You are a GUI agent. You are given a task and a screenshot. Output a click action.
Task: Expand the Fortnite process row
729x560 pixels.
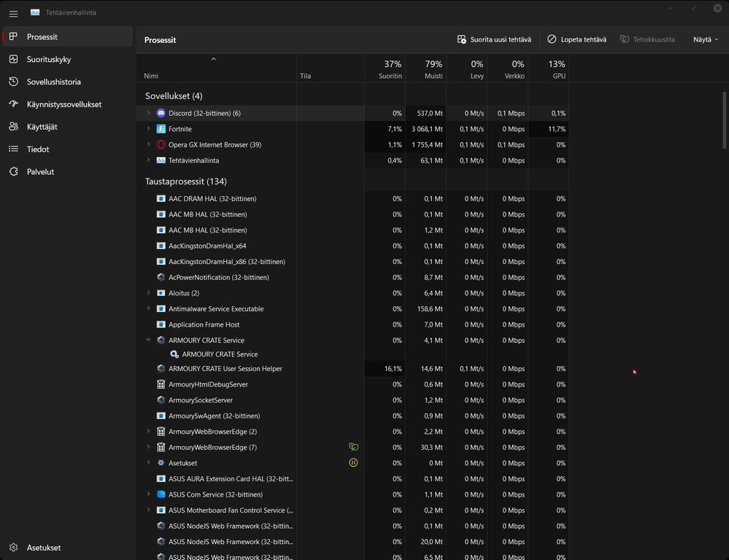tap(149, 129)
